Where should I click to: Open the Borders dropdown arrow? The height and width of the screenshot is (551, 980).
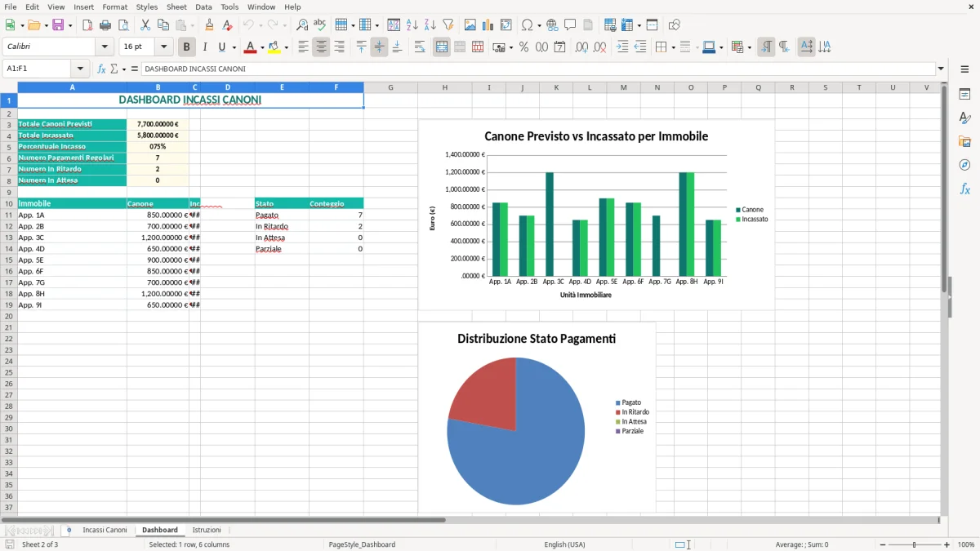pyautogui.click(x=673, y=47)
